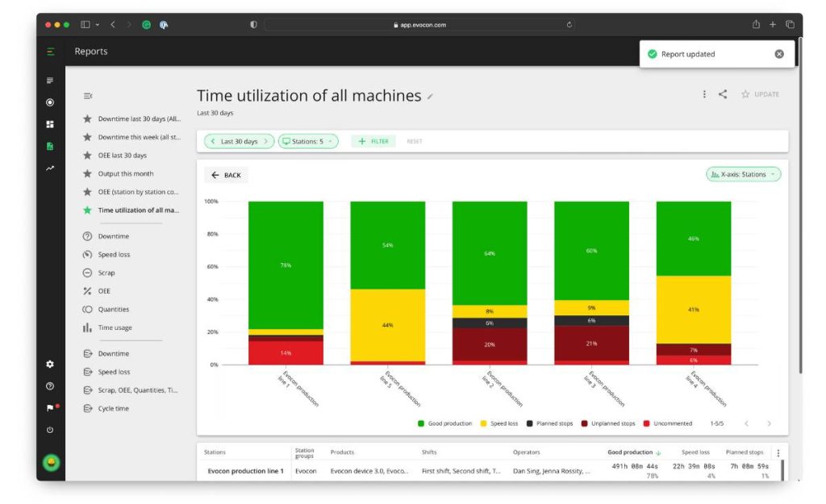Click the browser share icon
The height and width of the screenshot is (504, 826).
pyautogui.click(x=756, y=24)
